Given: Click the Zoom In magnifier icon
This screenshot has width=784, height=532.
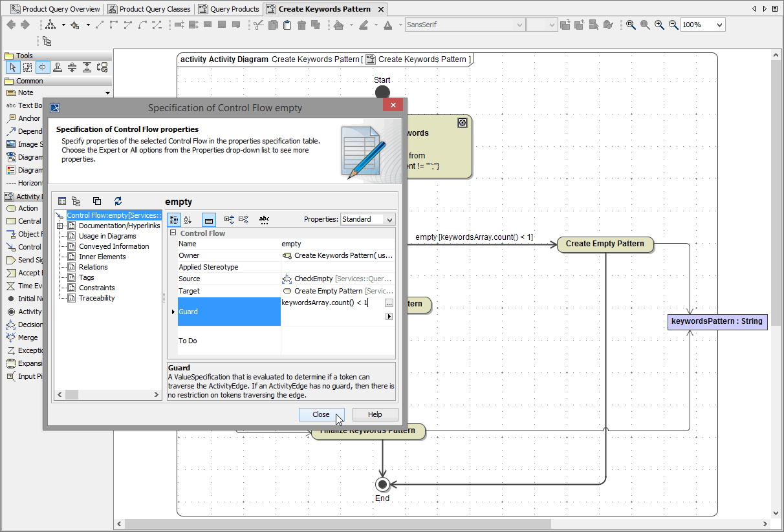Looking at the screenshot, I should (659, 25).
